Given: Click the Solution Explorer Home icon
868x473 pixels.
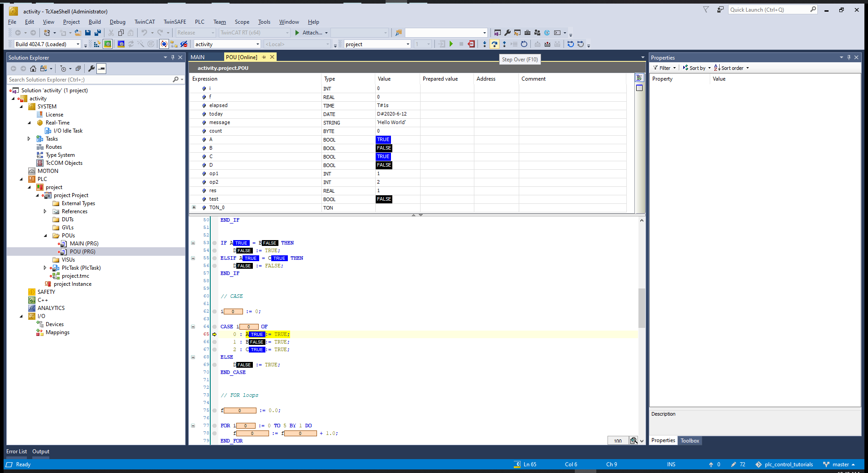Looking at the screenshot, I should point(33,69).
